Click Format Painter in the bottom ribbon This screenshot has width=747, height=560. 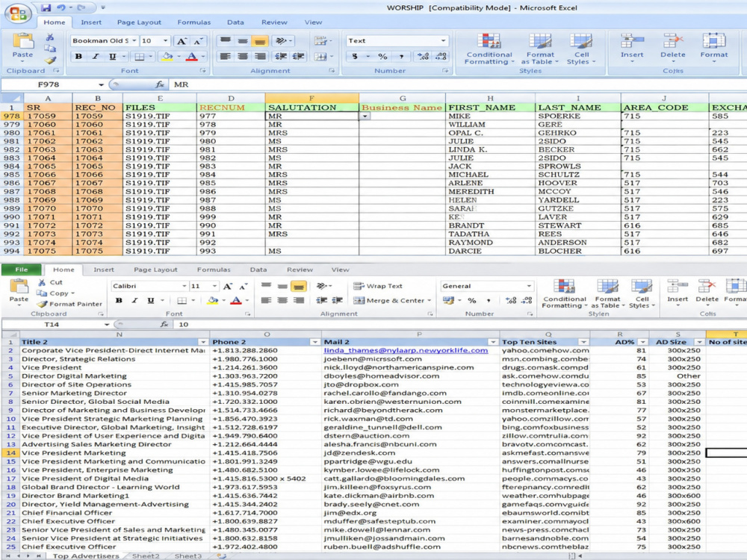click(x=69, y=304)
